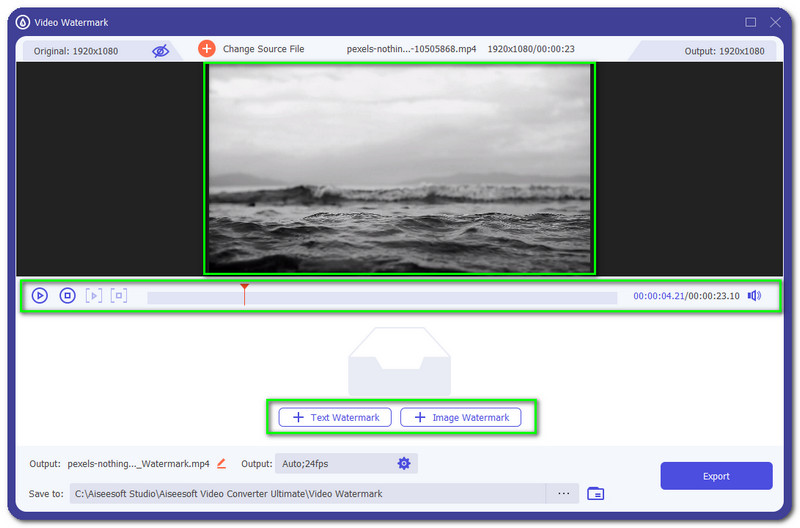800x528 pixels.
Task: Rename output file using pencil icon
Action: tap(222, 464)
